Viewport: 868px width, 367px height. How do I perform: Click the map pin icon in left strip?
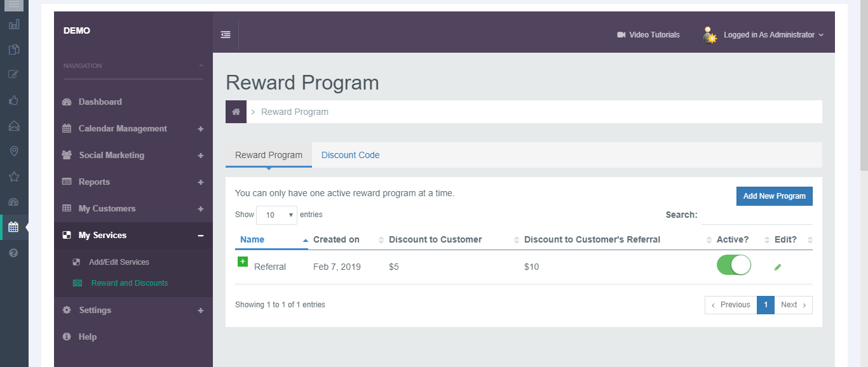point(13,151)
